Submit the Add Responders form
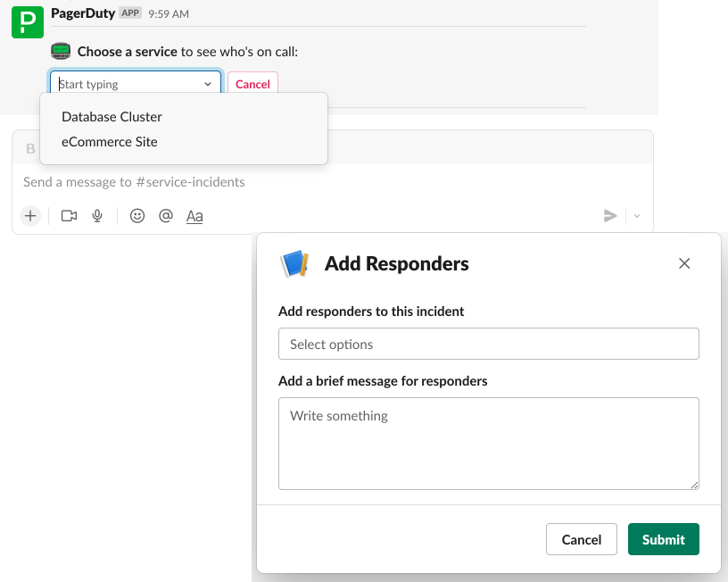 (663, 539)
